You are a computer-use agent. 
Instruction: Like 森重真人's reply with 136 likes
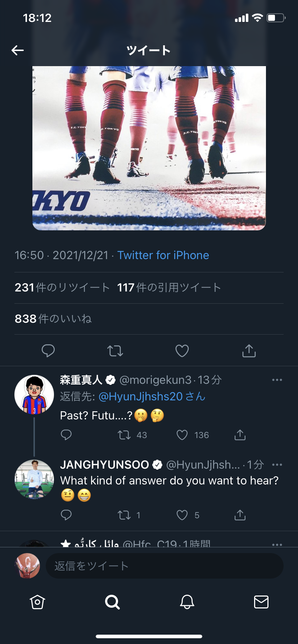182,435
